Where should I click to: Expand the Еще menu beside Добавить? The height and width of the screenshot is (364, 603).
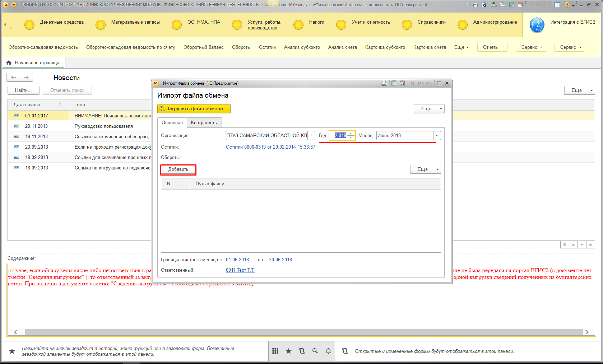pyautogui.click(x=425, y=169)
